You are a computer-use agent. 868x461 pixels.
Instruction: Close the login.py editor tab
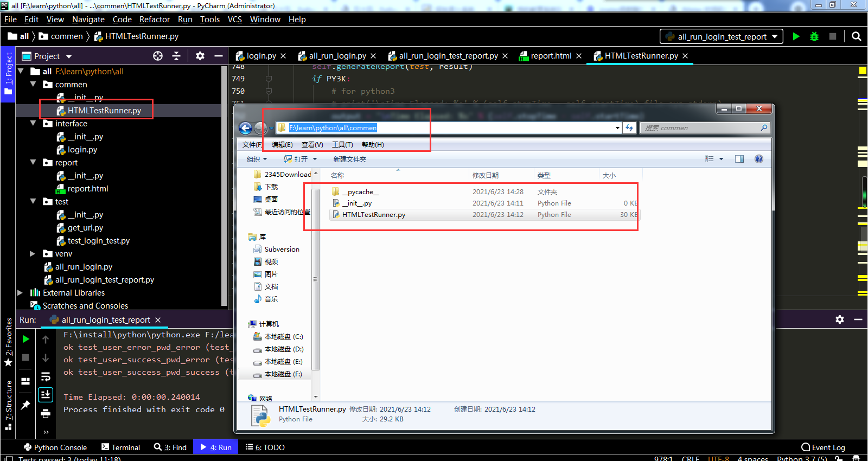point(283,56)
